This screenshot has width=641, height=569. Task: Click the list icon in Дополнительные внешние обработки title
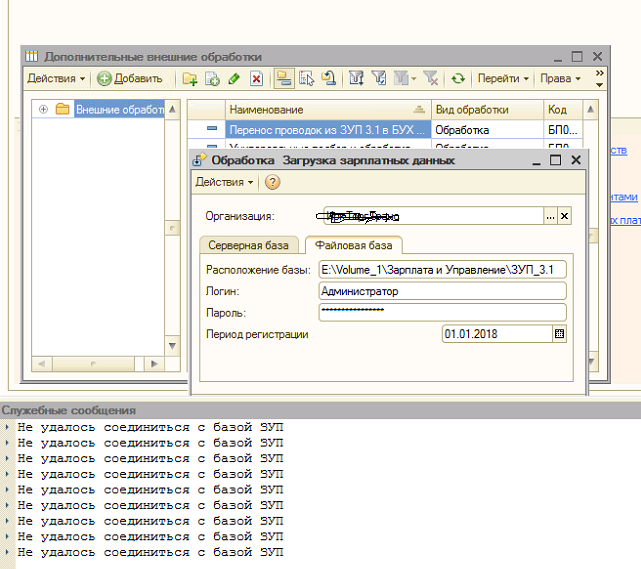tap(31, 56)
